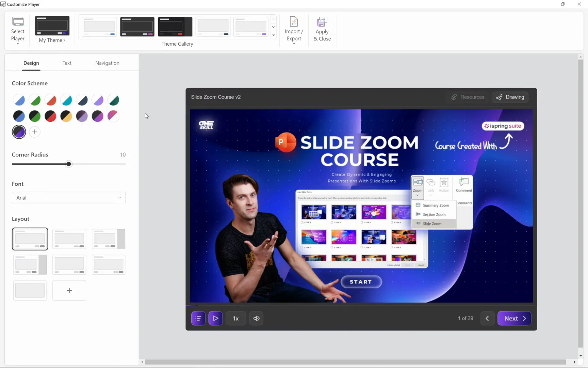Go to the previous slide arrow
Viewport: 588px width, 368px height.
487,318
